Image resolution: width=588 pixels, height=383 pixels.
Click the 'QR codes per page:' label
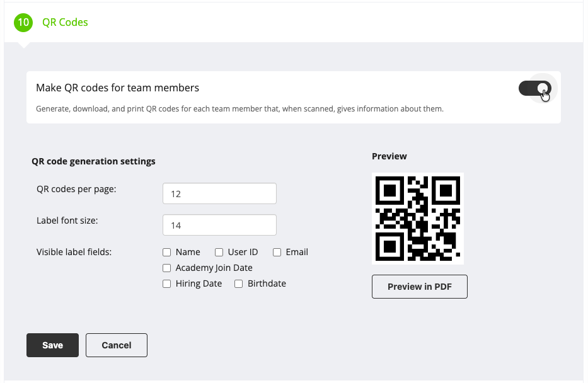(x=76, y=189)
